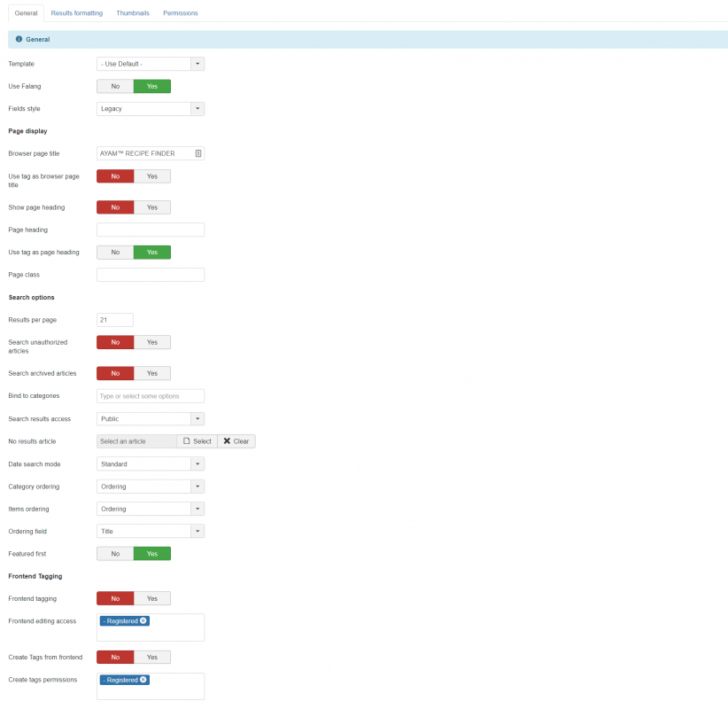Turn off Featured first

tap(115, 554)
